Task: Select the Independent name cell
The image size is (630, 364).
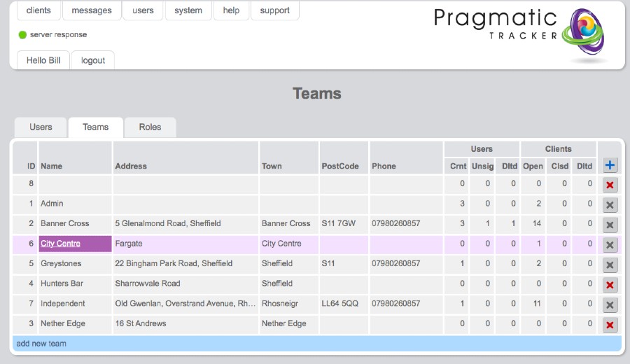Action: (75, 303)
